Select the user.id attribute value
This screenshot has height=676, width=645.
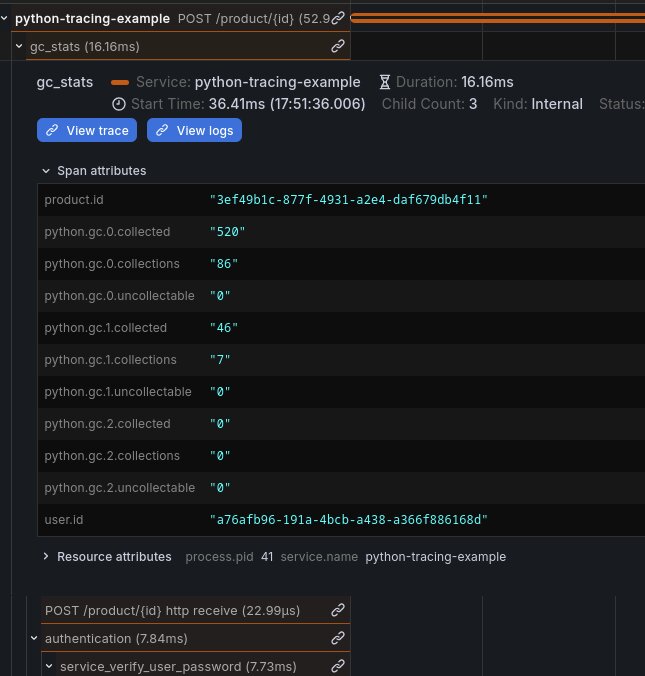click(x=348, y=520)
